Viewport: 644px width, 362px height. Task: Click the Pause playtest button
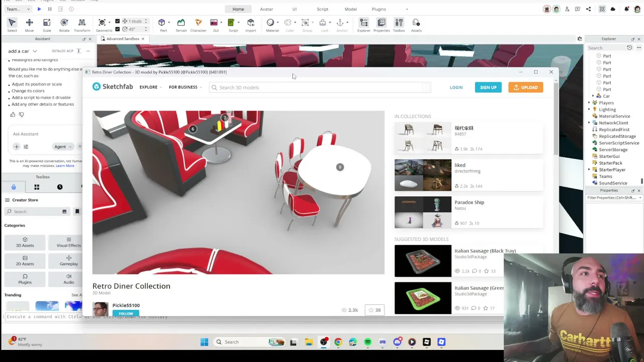[x=50, y=9]
